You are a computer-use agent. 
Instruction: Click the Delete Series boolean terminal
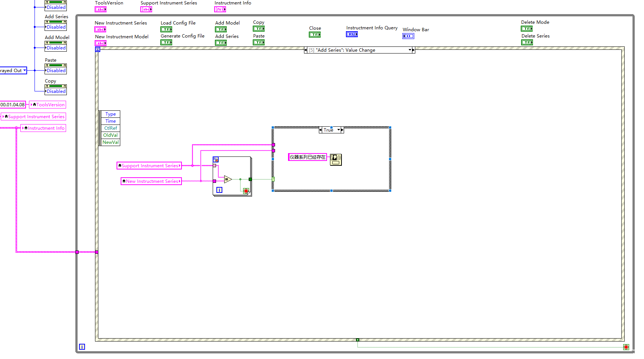point(527,42)
